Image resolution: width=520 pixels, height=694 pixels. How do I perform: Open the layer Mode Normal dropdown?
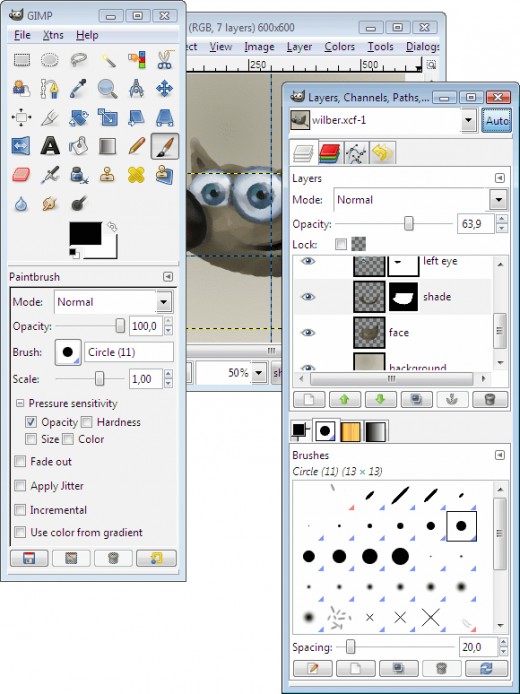[x=420, y=200]
